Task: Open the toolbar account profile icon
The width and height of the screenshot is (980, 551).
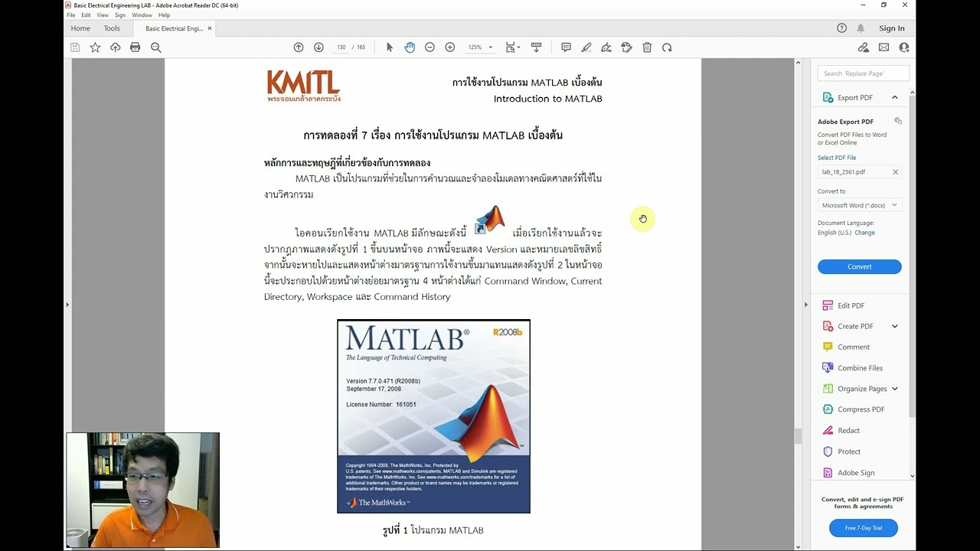Action: (x=904, y=47)
